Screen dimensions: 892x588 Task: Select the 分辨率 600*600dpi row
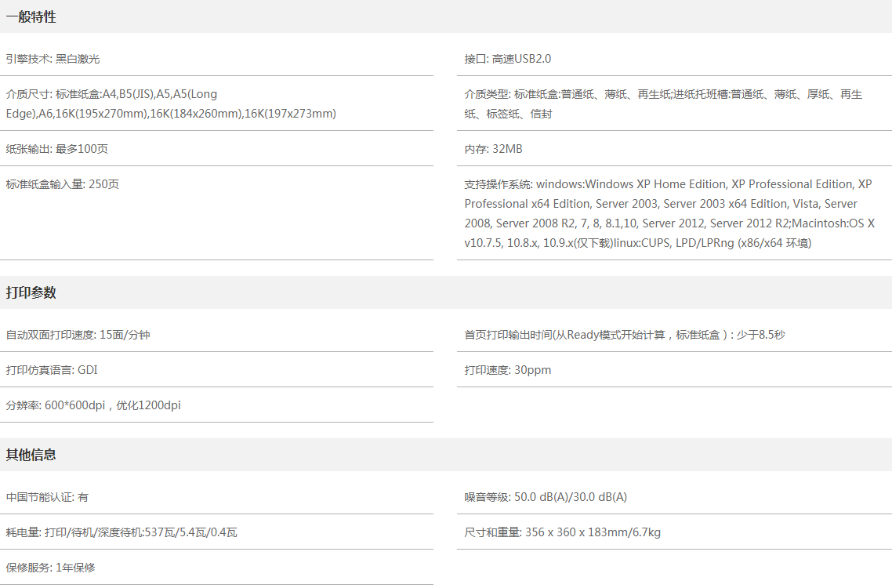pos(93,405)
